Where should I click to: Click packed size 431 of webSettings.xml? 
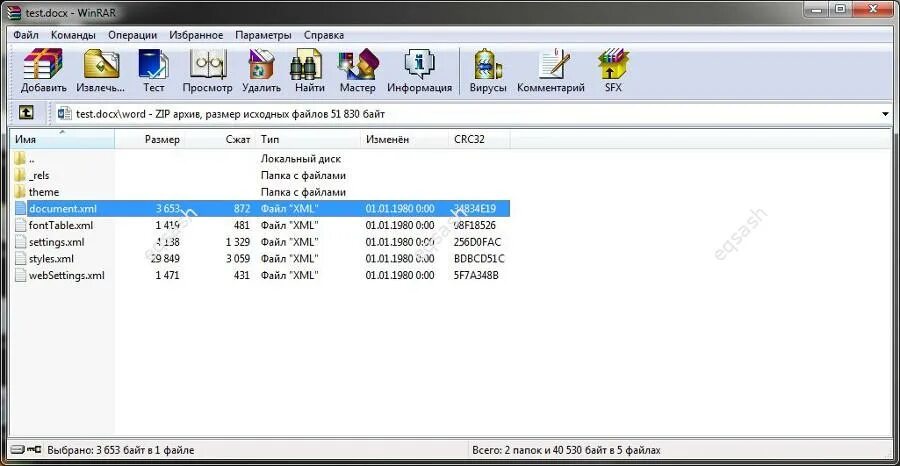[x=242, y=275]
